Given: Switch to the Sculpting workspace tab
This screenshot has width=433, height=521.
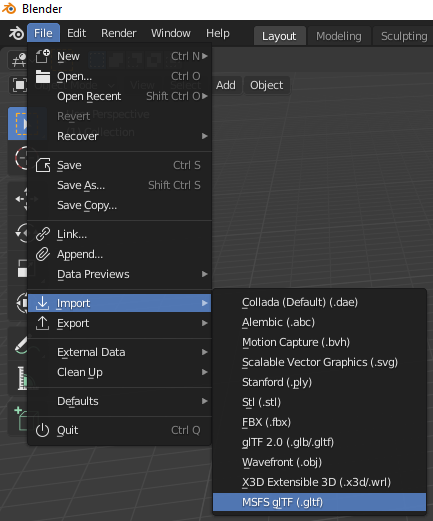Looking at the screenshot, I should pyautogui.click(x=404, y=36).
